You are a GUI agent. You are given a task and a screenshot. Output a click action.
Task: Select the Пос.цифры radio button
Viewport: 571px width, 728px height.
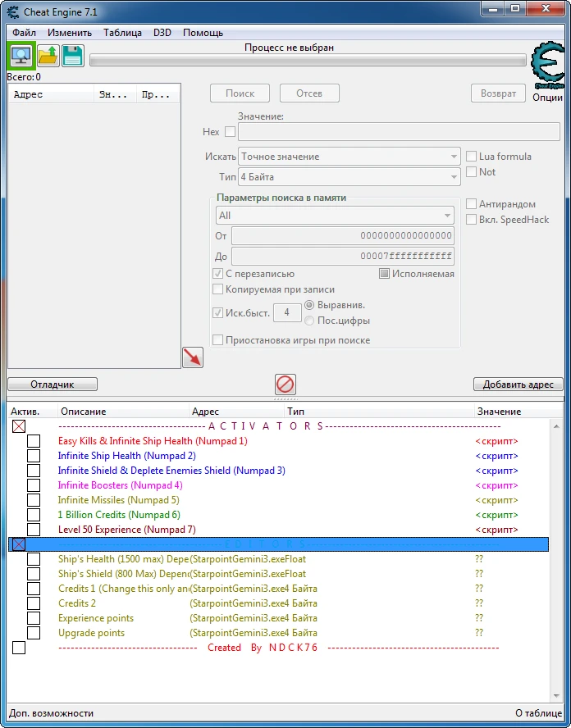coord(309,321)
